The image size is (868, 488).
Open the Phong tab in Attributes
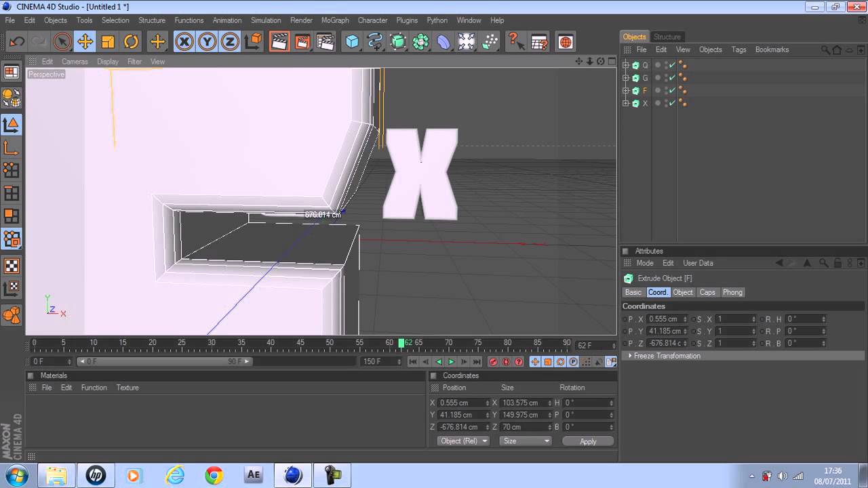pos(732,292)
